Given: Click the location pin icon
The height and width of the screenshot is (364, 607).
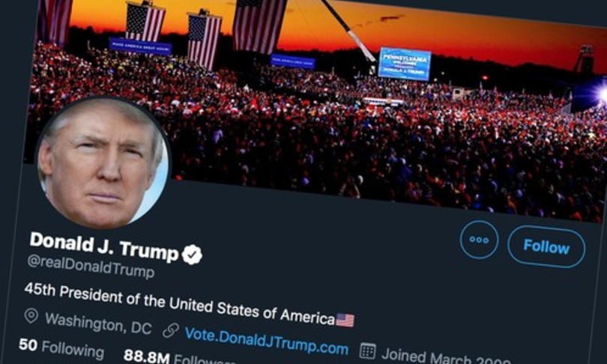Looking at the screenshot, I should (x=31, y=315).
